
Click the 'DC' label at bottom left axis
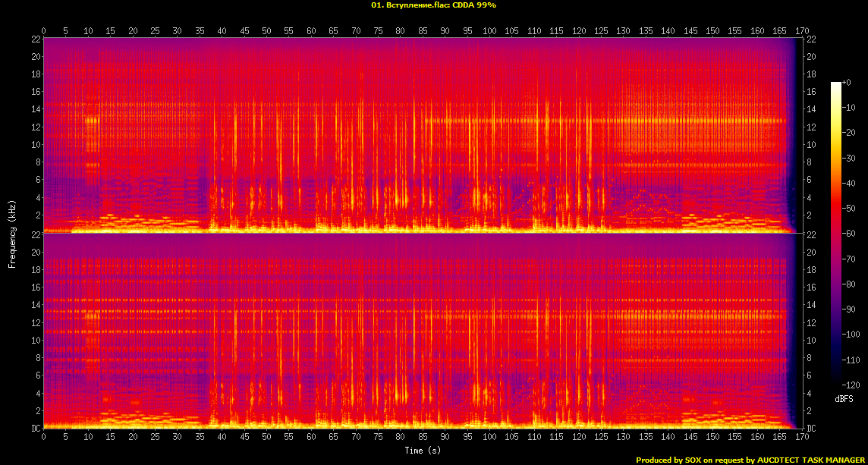point(33,429)
